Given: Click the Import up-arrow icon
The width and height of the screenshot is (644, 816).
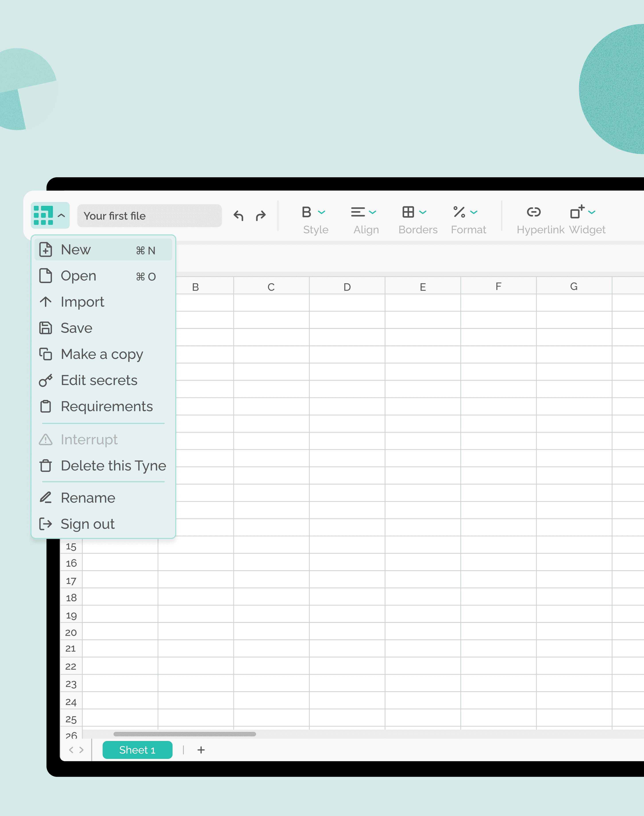Looking at the screenshot, I should pos(46,302).
